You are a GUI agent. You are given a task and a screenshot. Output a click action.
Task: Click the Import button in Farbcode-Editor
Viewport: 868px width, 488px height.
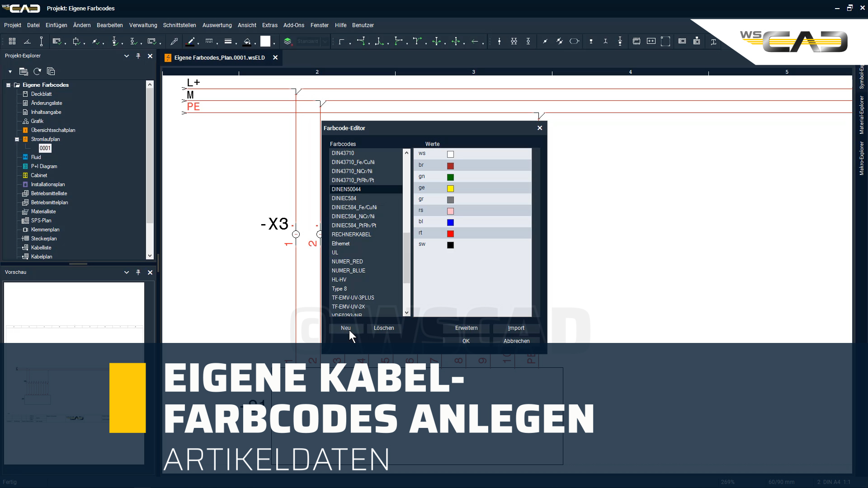516,328
